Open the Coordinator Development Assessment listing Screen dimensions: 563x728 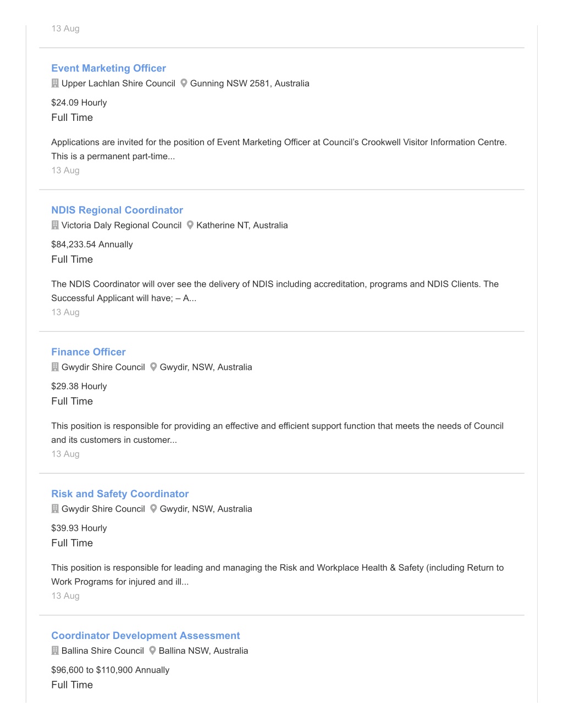[146, 635]
